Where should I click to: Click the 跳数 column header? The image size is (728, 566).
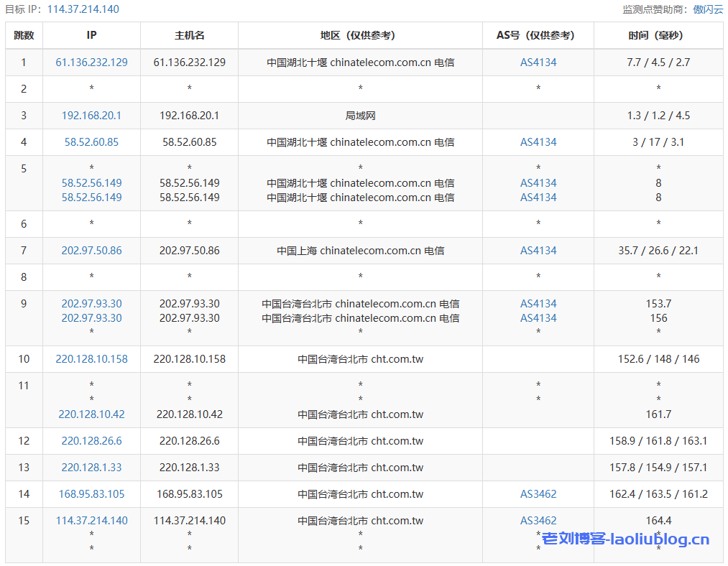(x=24, y=35)
